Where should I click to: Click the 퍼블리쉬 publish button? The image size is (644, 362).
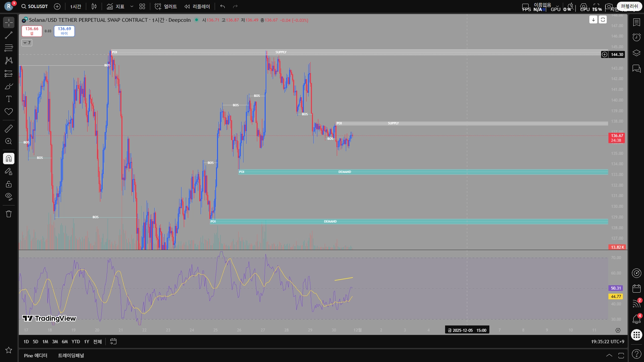pos(629,6)
